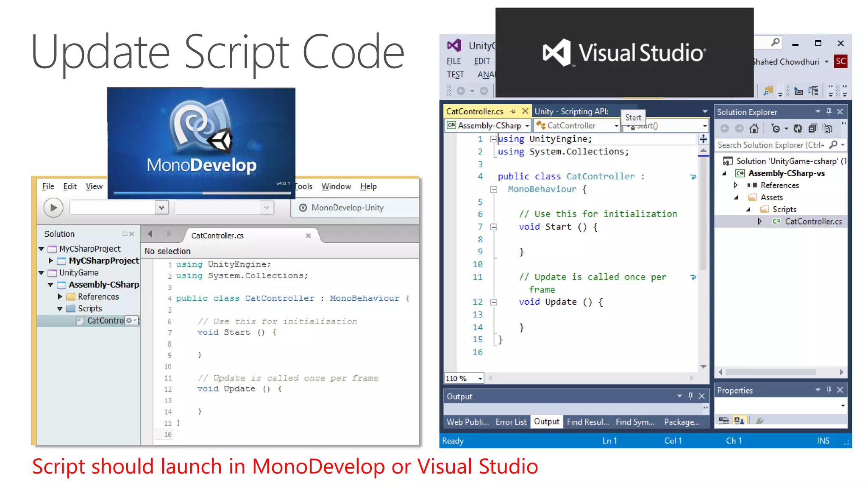Open TEST menu in Visual Studio

coord(455,75)
